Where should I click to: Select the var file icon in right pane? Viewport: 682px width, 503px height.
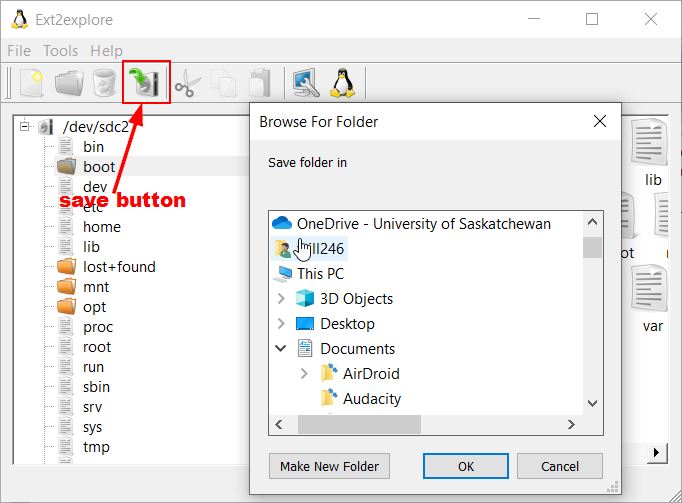pyautogui.click(x=649, y=288)
